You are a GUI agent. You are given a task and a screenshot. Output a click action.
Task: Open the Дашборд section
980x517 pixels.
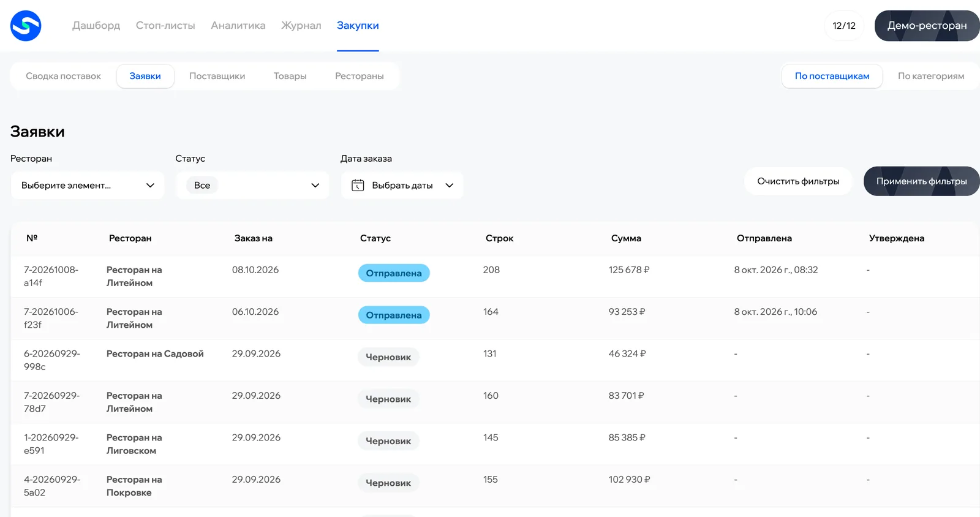pyautogui.click(x=96, y=26)
